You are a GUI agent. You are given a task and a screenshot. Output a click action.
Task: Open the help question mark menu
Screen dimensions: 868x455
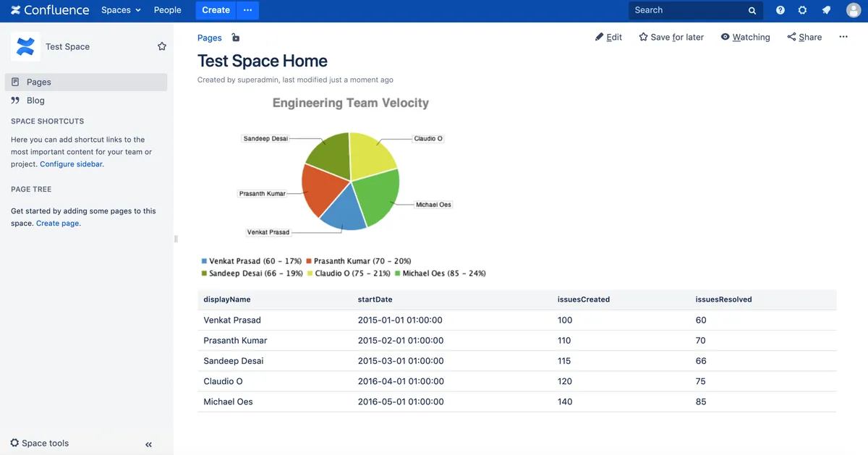[x=780, y=10]
